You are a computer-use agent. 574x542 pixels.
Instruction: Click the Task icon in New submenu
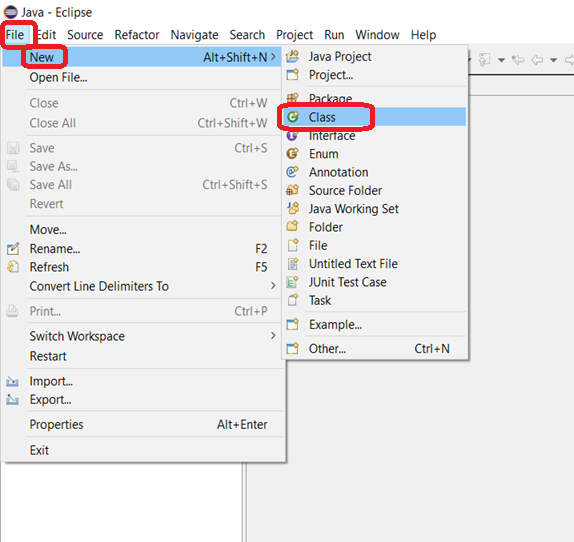click(293, 300)
